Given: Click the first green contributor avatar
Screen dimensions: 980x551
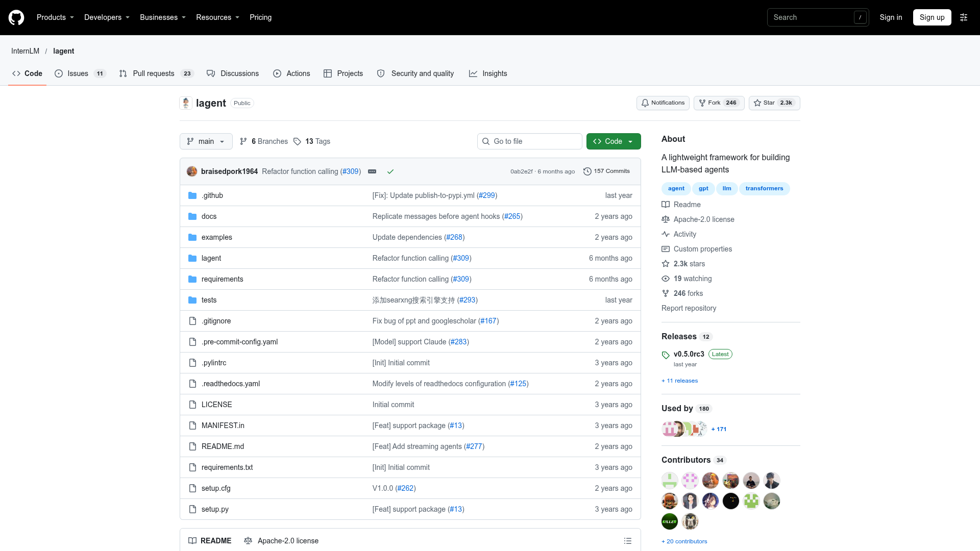Looking at the screenshot, I should coord(670,481).
